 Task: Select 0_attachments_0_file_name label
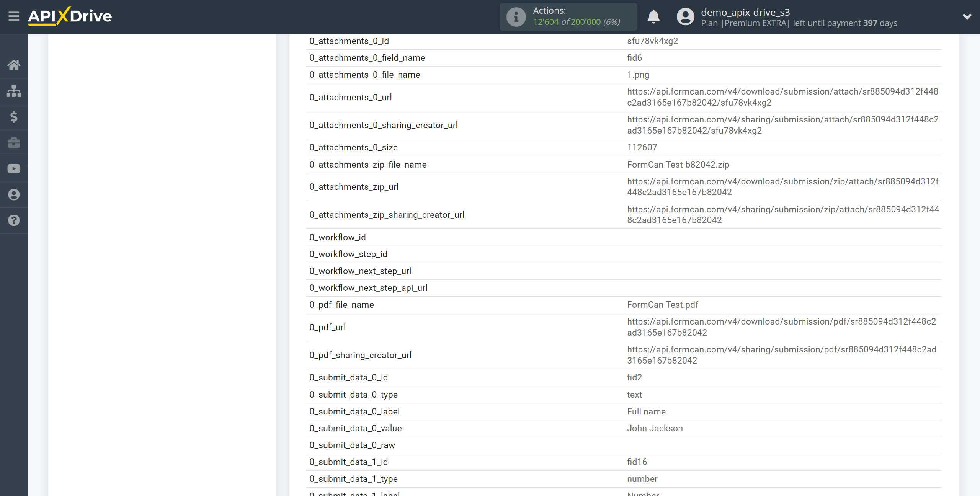click(364, 75)
